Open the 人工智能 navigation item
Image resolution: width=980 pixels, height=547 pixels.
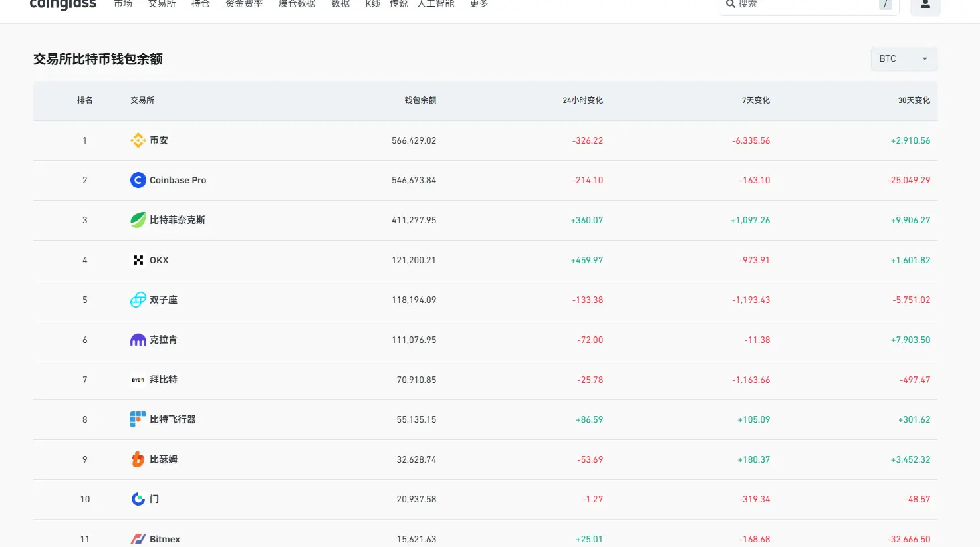436,4
